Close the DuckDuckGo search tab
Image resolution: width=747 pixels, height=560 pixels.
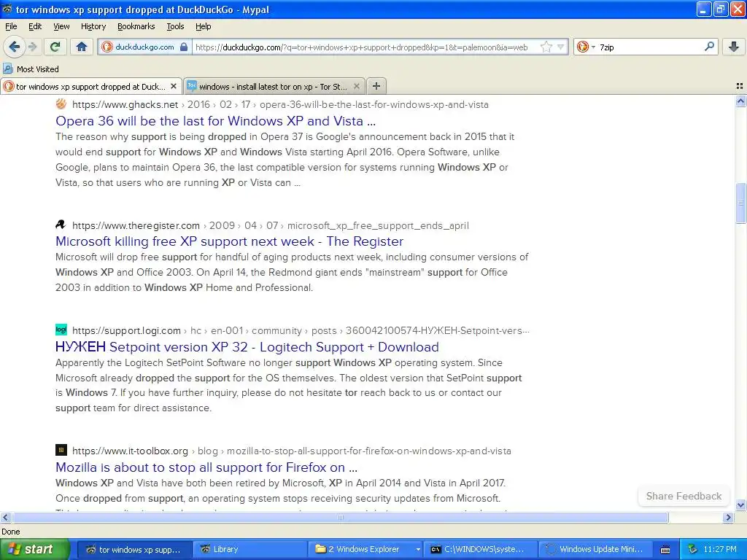(174, 86)
